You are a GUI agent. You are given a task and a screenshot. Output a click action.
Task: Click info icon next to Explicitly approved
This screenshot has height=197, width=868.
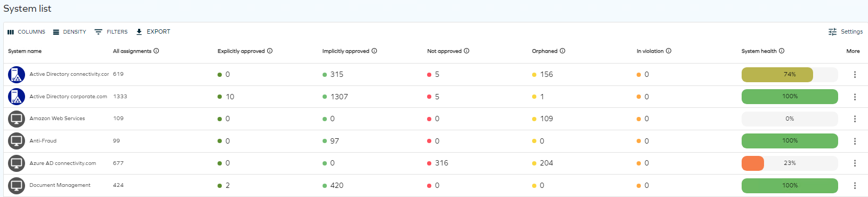pos(270,51)
